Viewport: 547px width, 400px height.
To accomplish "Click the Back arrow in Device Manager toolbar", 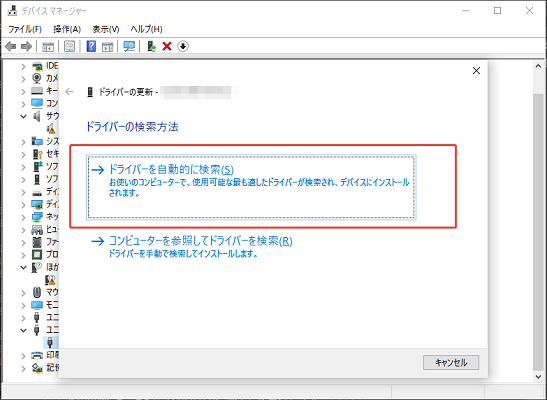I will (x=11, y=46).
